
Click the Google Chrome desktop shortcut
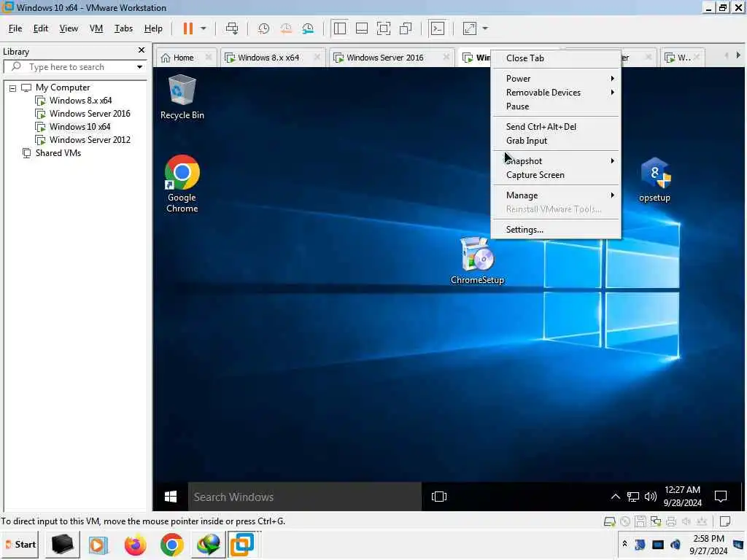[x=182, y=183]
